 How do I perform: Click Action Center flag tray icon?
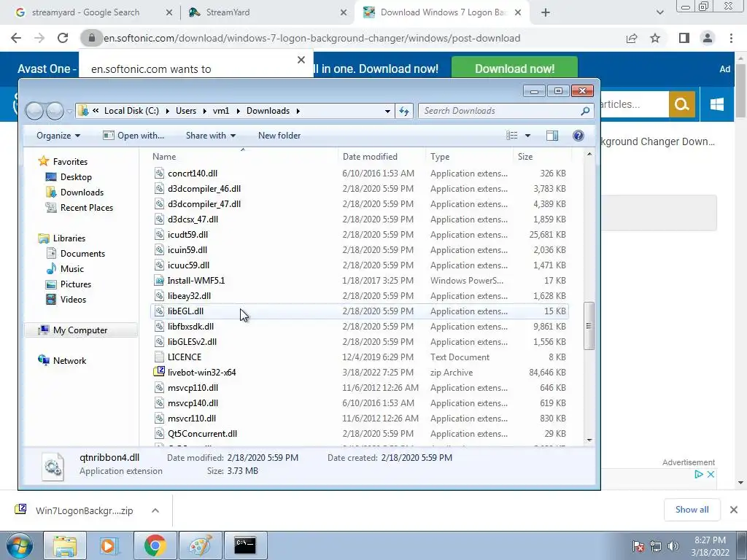[638, 546]
